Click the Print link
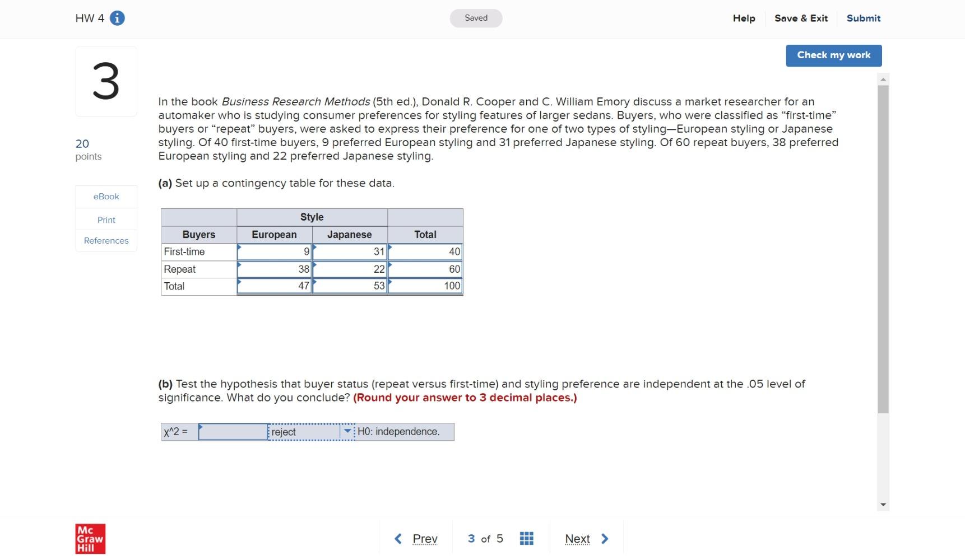Viewport: 965px width, 560px height. (106, 220)
